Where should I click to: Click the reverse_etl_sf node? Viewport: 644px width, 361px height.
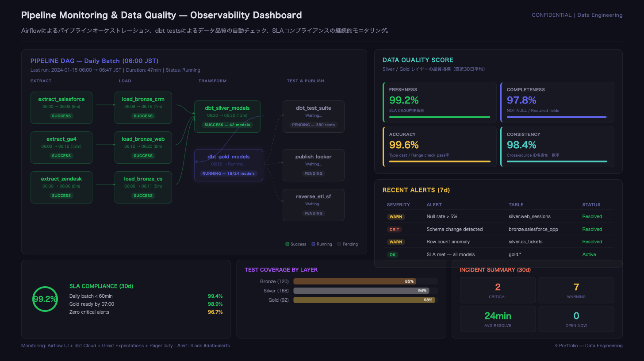click(x=313, y=205)
